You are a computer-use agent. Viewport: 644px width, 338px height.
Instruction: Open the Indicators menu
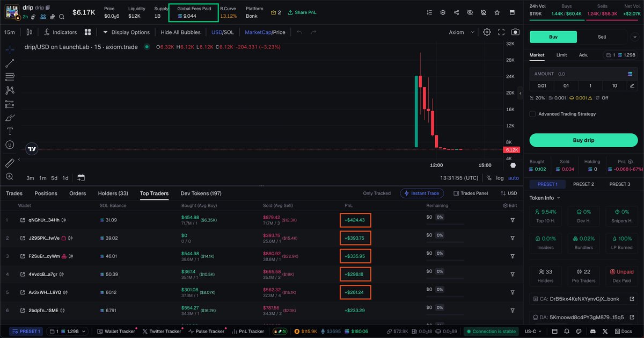(x=61, y=32)
